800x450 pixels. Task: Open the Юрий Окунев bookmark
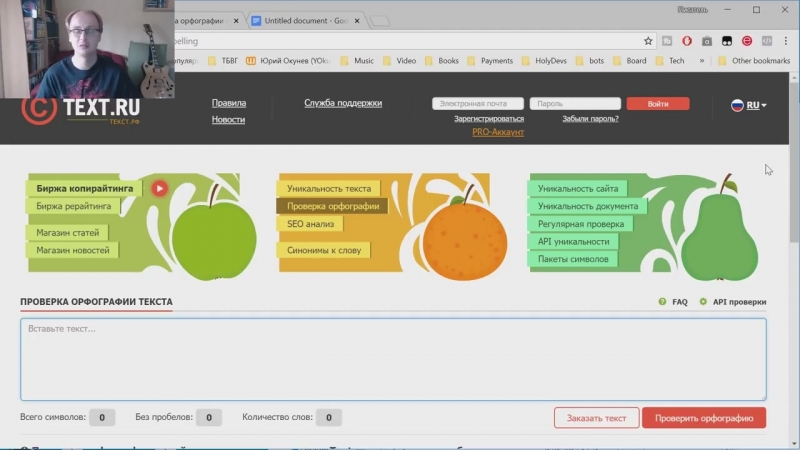coord(288,61)
